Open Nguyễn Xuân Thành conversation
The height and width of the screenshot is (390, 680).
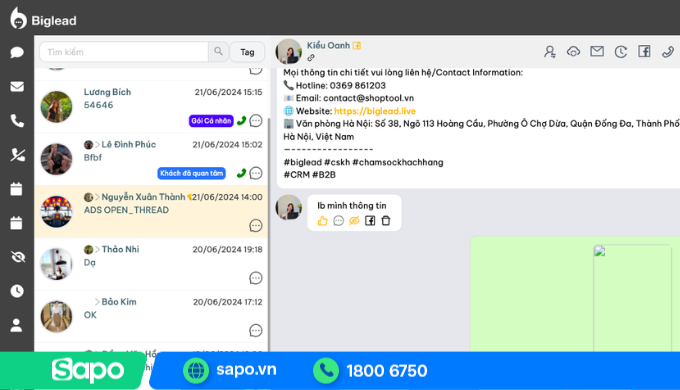click(x=151, y=211)
